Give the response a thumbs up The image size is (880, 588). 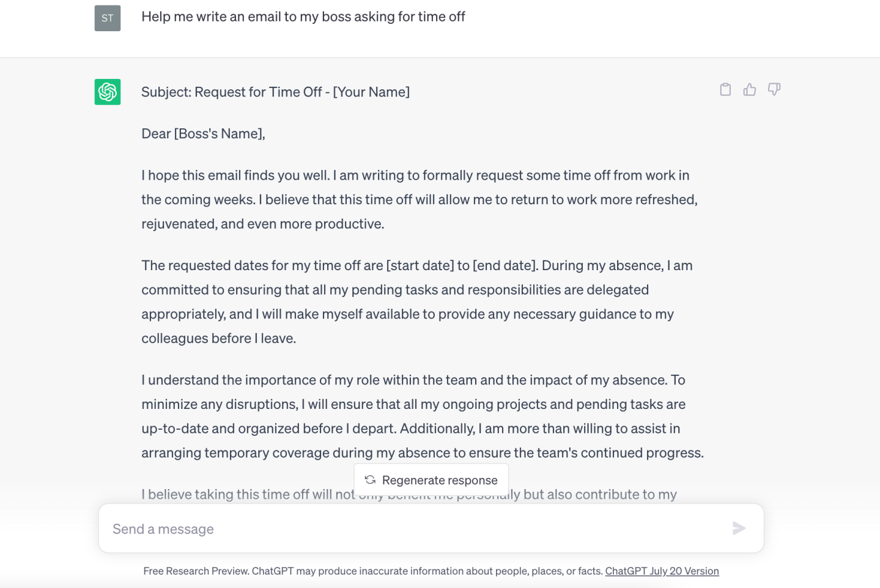click(x=750, y=90)
